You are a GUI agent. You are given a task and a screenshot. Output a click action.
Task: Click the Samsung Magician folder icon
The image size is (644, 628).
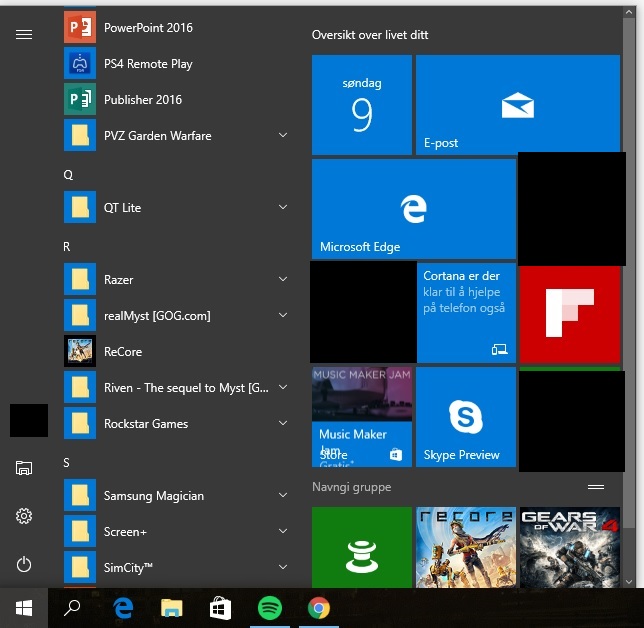(80, 495)
